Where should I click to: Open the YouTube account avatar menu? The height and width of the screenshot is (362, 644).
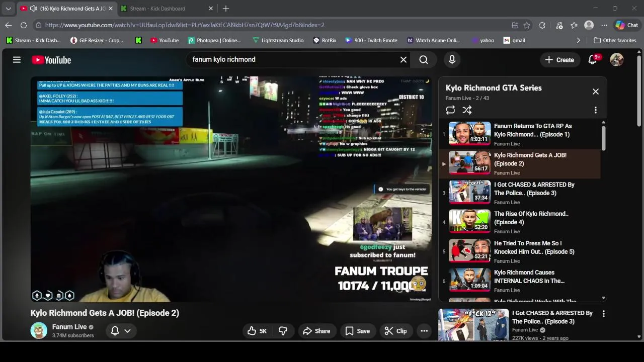617,59
